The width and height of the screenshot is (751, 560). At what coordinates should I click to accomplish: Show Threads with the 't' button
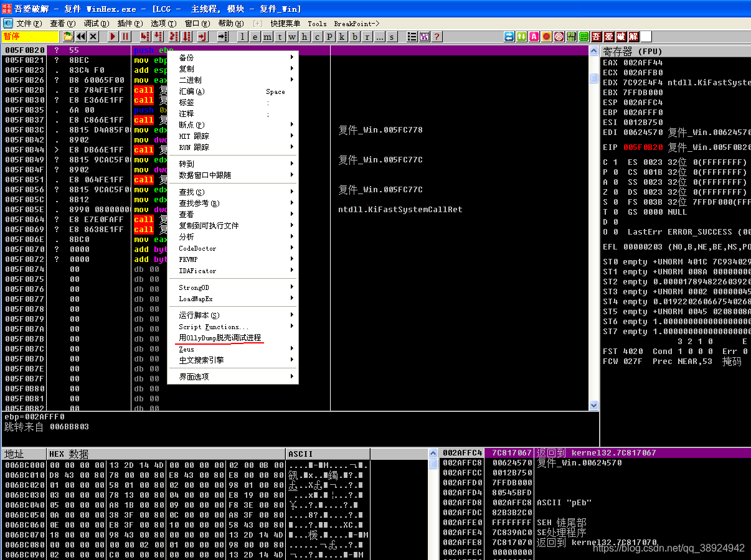tap(280, 37)
